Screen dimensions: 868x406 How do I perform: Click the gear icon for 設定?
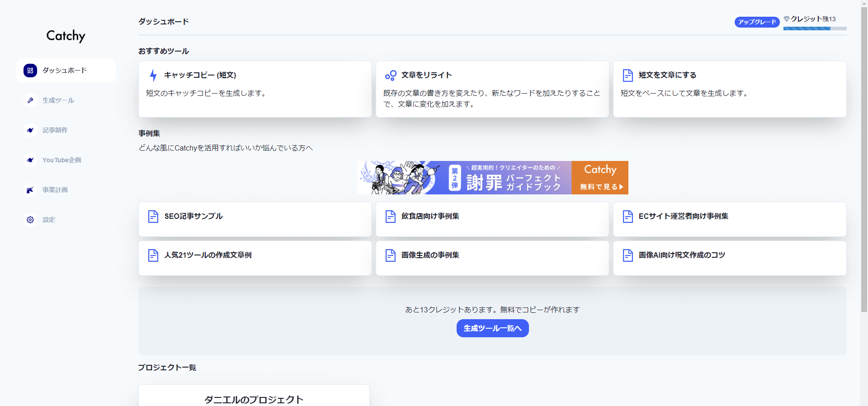click(x=30, y=220)
